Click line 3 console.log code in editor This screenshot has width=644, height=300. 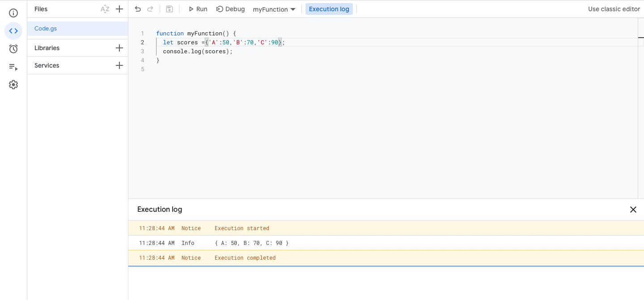tap(198, 51)
